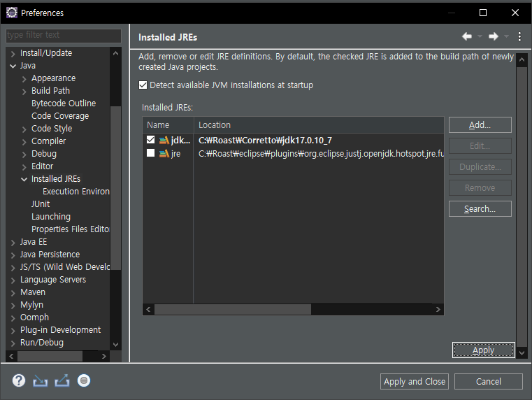The image size is (532, 400).
Task: Check the jre JRE checkbox
Action: click(150, 153)
